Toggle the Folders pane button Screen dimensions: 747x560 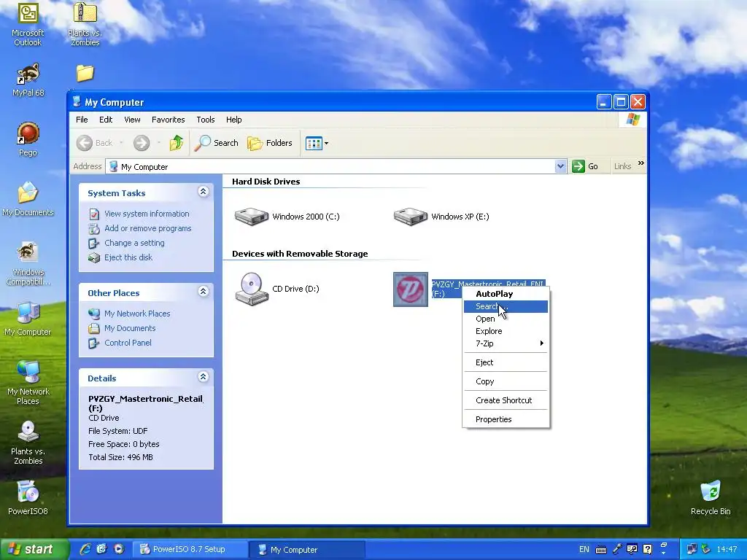(x=270, y=142)
